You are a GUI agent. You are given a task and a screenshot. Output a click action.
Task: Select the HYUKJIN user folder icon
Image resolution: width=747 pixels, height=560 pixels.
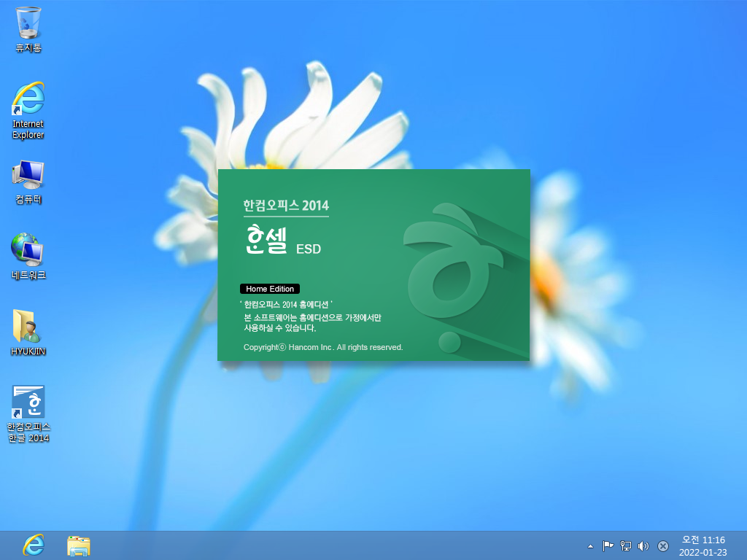click(x=28, y=332)
